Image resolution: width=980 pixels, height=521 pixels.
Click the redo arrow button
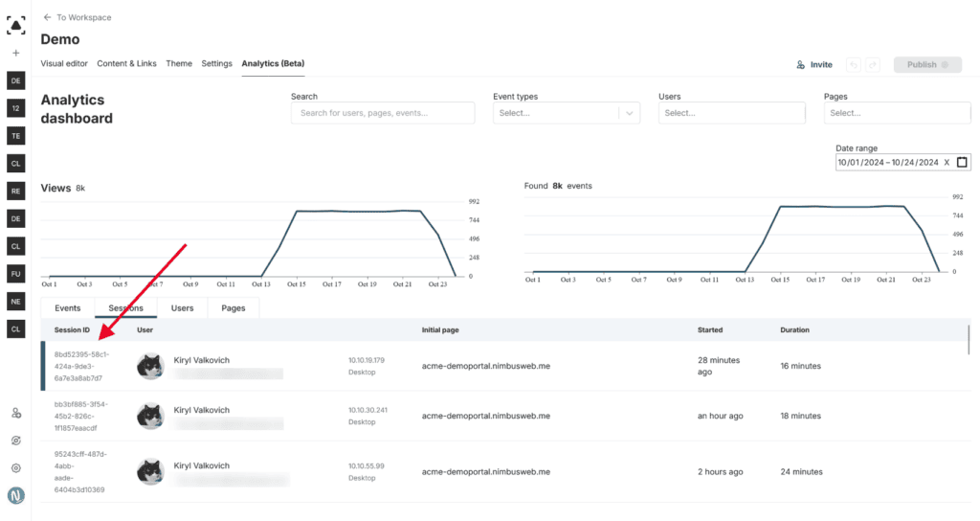tap(873, 64)
